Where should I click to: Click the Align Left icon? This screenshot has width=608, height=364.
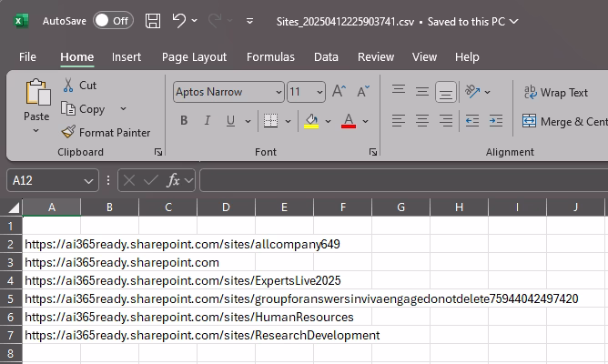point(399,120)
